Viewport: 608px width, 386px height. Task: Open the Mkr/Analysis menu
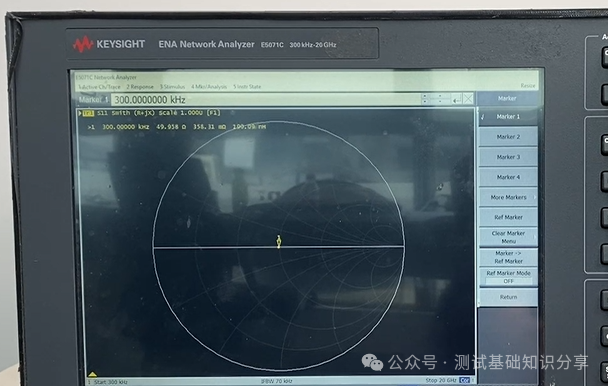click(209, 87)
